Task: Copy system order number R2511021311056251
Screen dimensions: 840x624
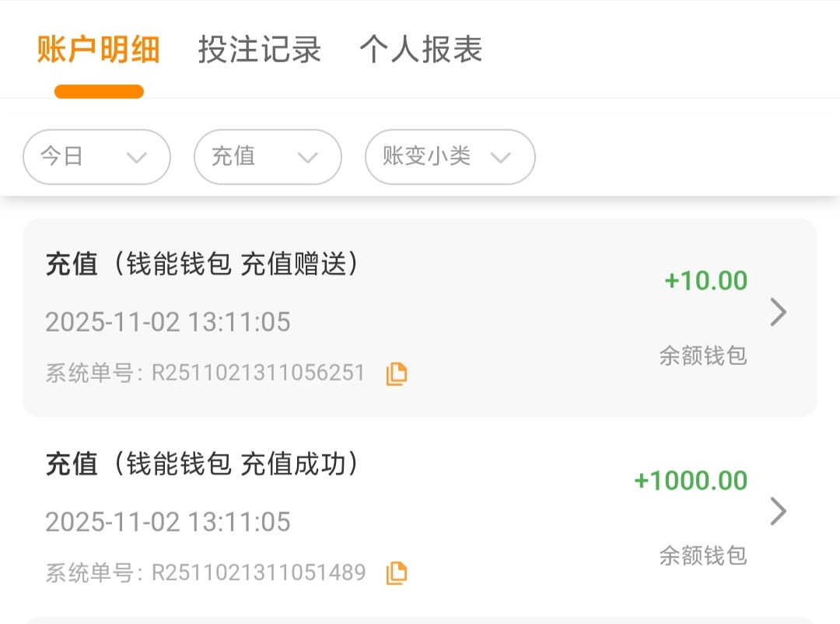Action: tap(397, 374)
